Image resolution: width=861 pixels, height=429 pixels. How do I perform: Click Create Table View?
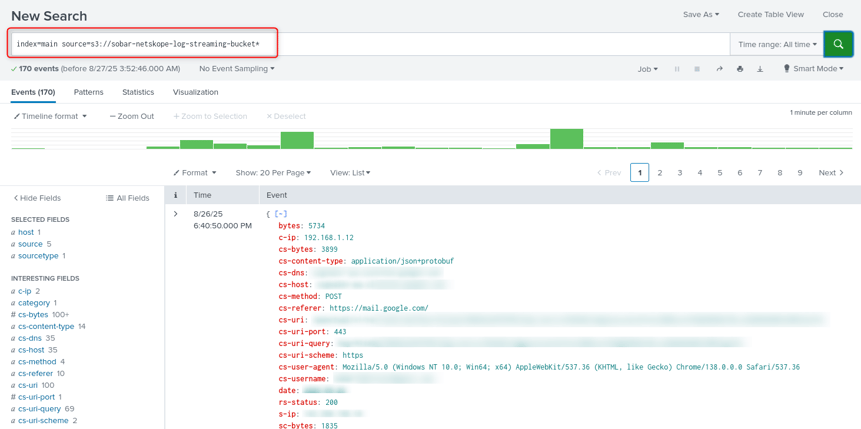click(770, 15)
